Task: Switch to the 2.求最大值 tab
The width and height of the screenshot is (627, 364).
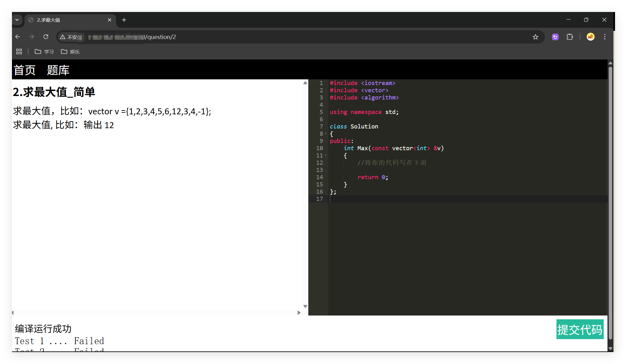Action: point(70,20)
